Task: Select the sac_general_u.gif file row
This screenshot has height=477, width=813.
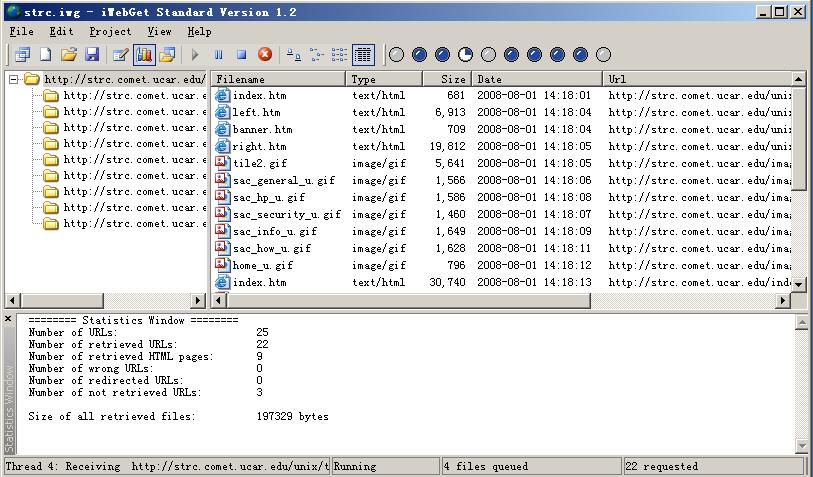Action: coord(502,180)
